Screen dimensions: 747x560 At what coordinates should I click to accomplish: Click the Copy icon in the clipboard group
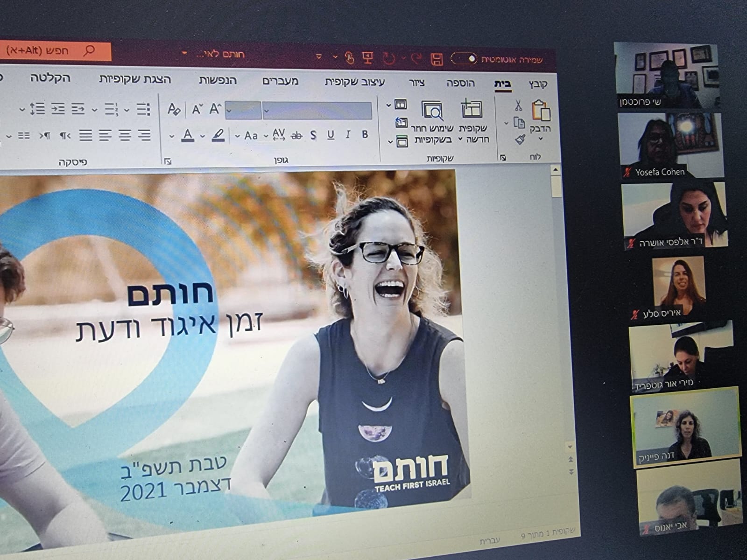(519, 123)
